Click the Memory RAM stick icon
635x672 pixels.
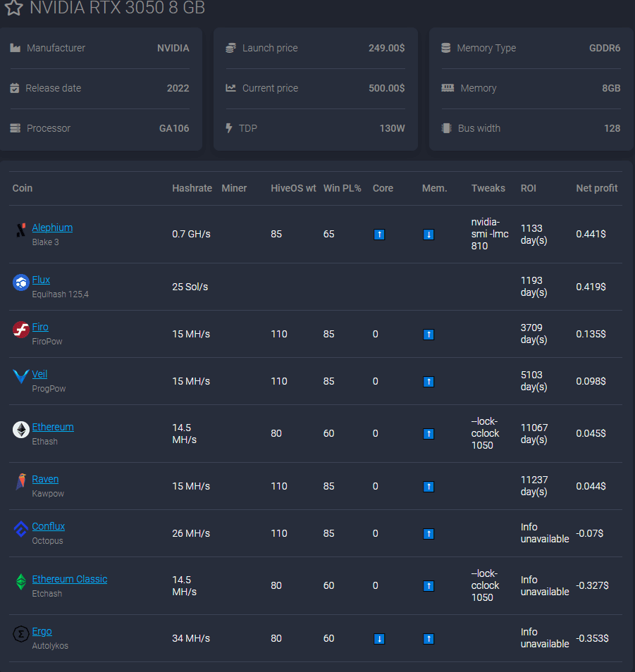click(448, 88)
